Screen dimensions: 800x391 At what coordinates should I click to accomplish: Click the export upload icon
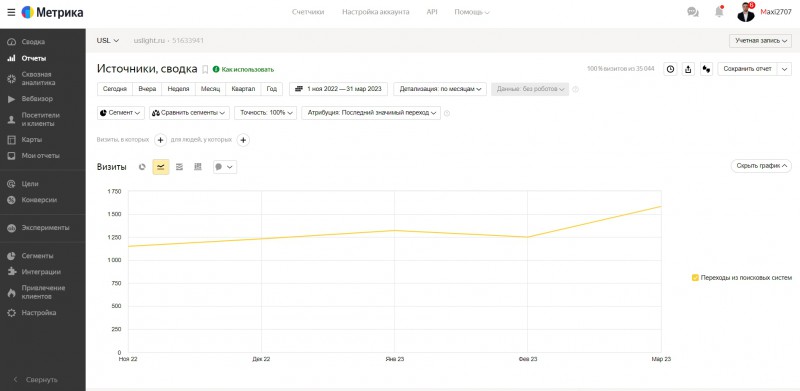click(688, 69)
